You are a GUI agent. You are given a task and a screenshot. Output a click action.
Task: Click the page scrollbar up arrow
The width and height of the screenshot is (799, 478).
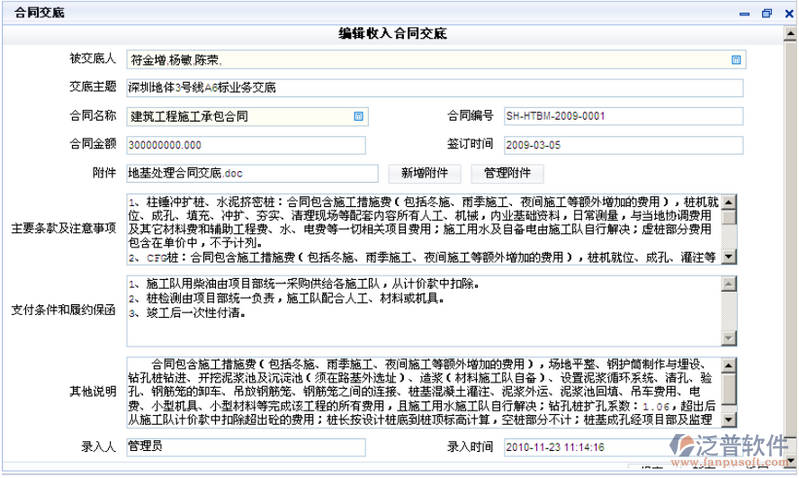792,32
